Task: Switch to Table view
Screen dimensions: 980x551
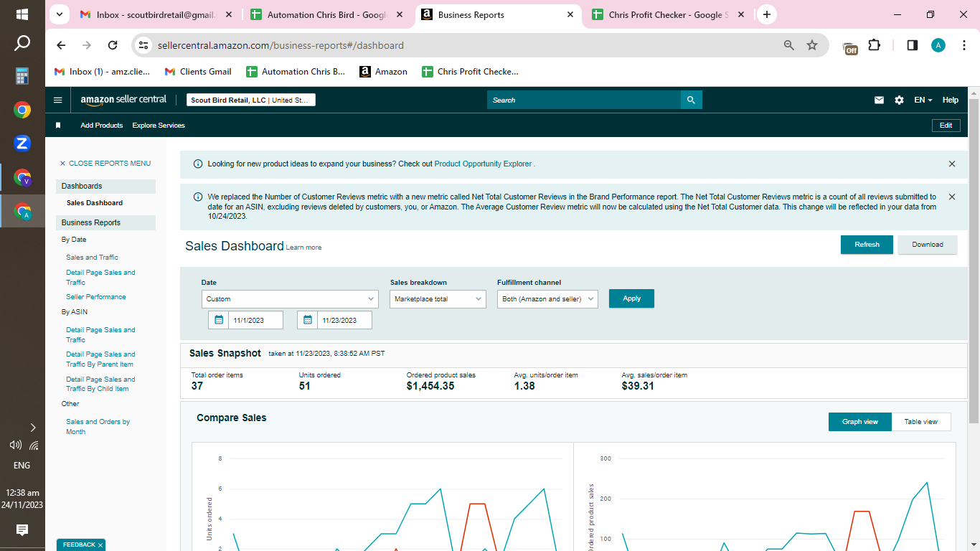Action: point(921,422)
